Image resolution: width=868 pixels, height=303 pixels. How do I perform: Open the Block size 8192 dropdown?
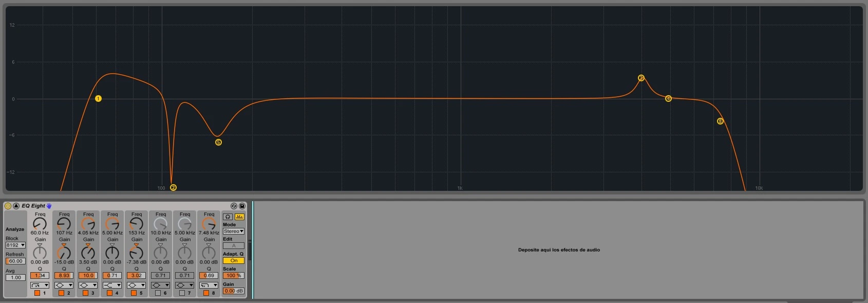click(15, 245)
